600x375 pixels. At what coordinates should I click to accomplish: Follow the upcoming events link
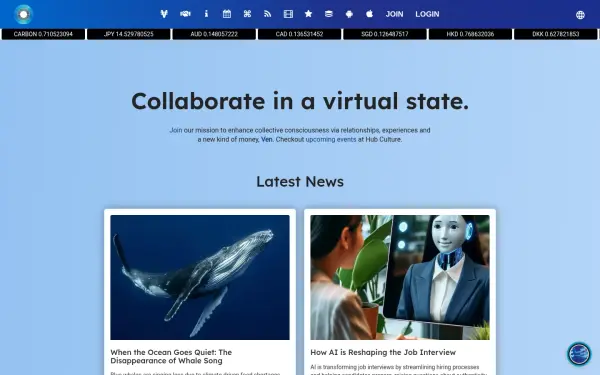click(x=331, y=140)
